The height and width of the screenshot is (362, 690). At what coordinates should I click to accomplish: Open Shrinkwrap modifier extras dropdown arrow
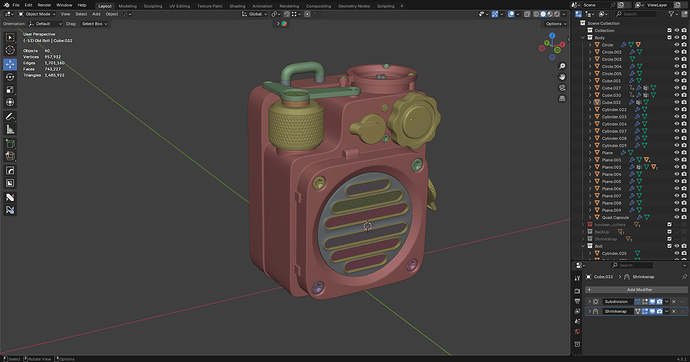click(667, 311)
